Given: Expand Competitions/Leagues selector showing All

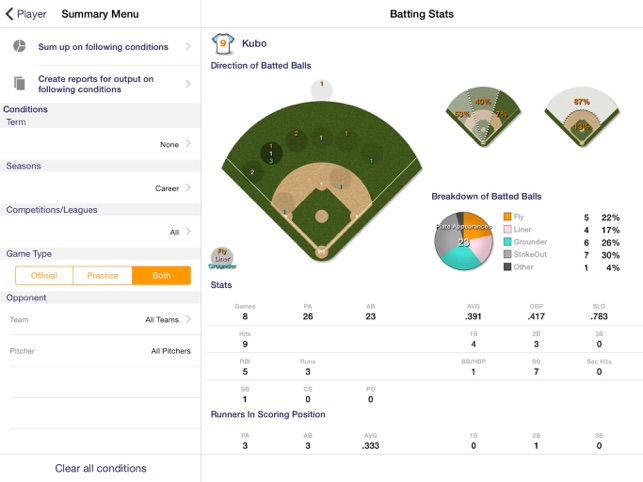Looking at the screenshot, I should [100, 232].
